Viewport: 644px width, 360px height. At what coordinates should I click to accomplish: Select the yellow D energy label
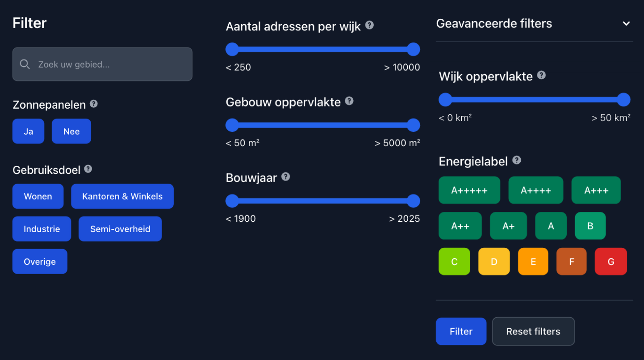pyautogui.click(x=494, y=262)
